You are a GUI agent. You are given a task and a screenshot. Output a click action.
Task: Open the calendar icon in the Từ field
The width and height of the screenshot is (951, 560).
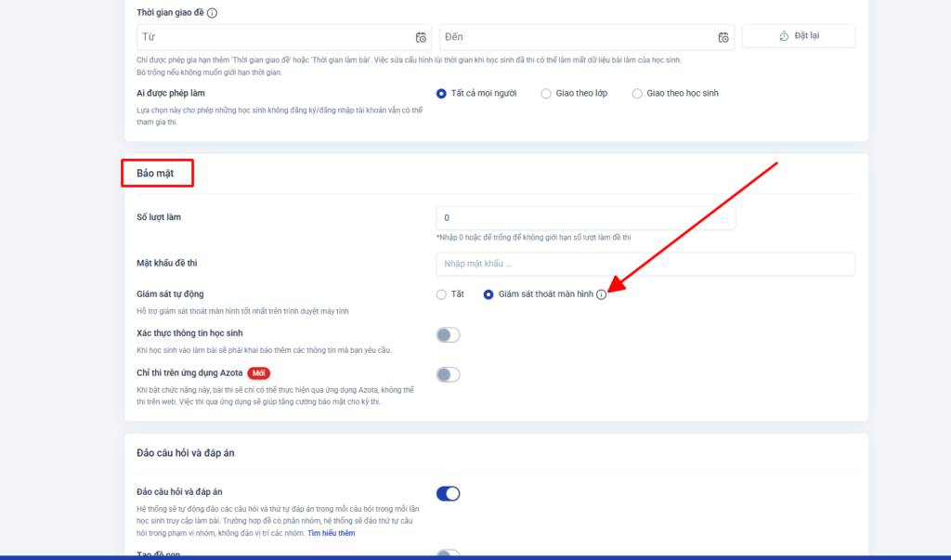pyautogui.click(x=421, y=38)
